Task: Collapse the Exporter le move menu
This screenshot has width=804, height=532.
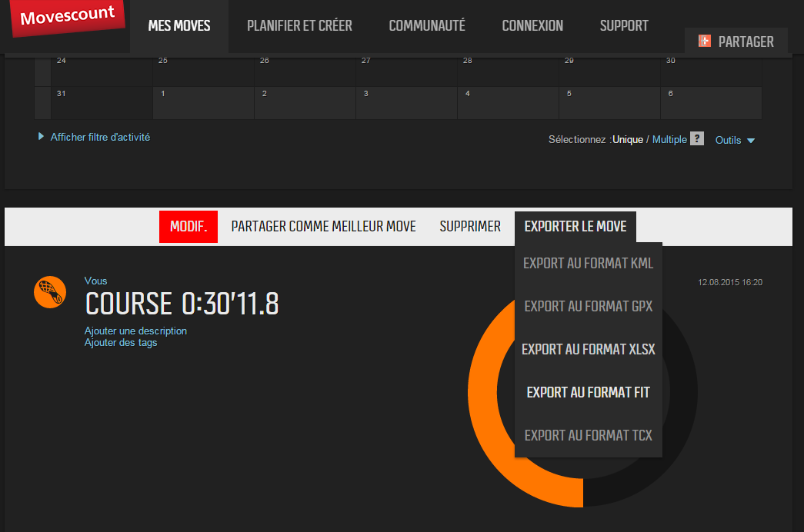Action: point(575,227)
